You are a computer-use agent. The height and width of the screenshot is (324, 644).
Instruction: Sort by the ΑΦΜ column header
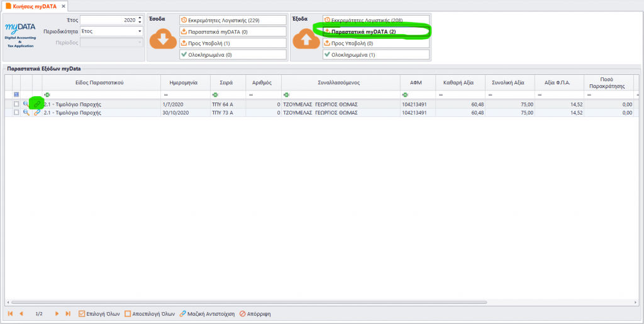point(418,82)
